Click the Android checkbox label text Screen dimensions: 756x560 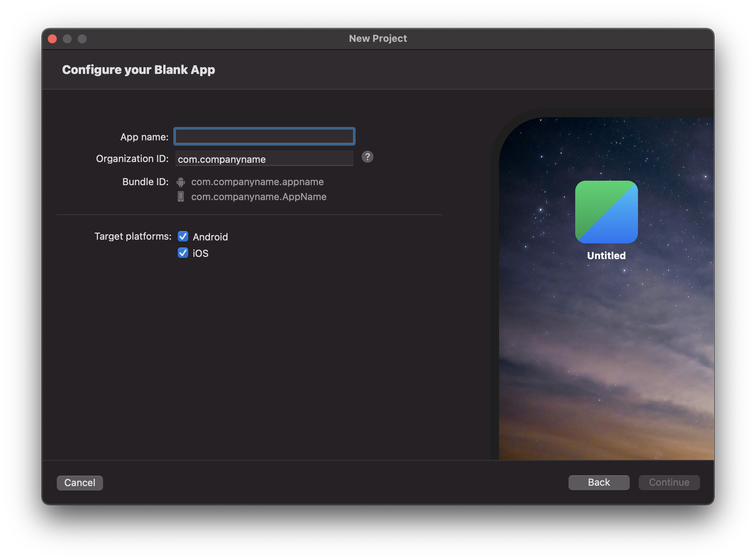pyautogui.click(x=210, y=237)
